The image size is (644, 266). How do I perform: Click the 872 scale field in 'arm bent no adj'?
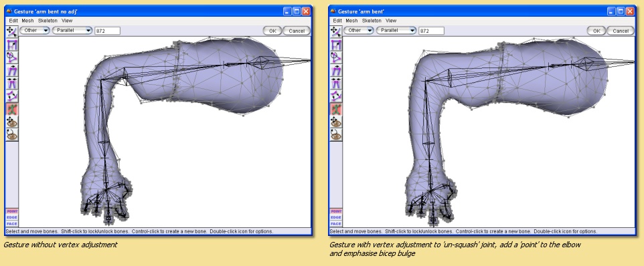click(x=107, y=31)
